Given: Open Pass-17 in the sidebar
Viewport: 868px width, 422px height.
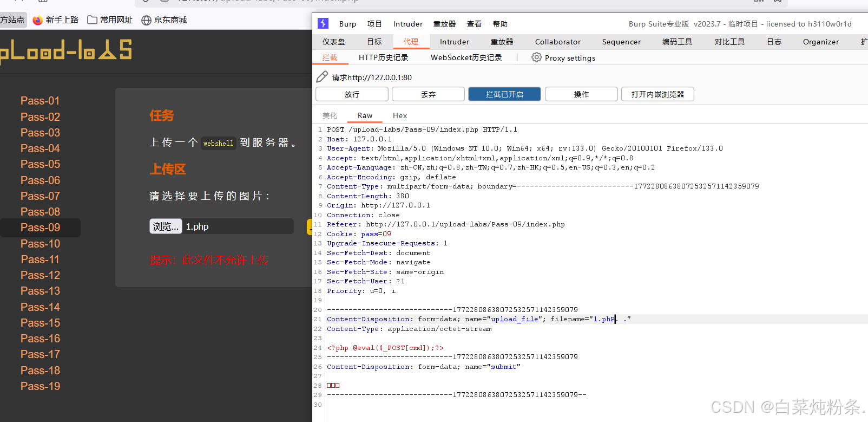Looking at the screenshot, I should point(40,354).
